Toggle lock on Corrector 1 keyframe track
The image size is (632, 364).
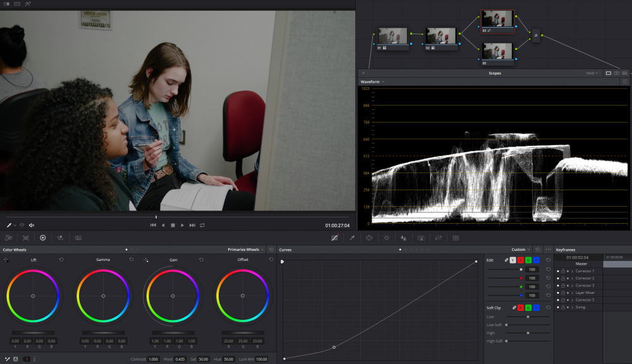(562, 271)
